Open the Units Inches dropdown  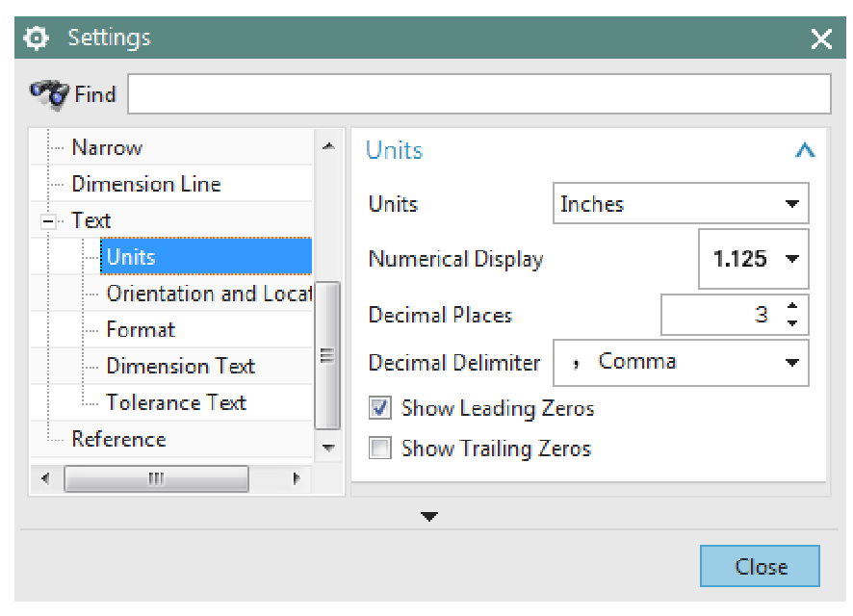(x=681, y=204)
